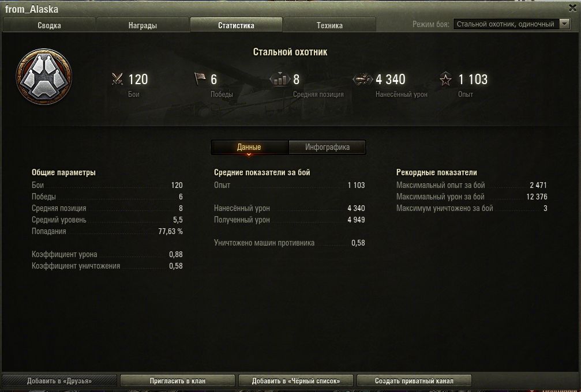The image size is (581, 392).
Task: Select the Статистика tab
Action: coord(236,25)
